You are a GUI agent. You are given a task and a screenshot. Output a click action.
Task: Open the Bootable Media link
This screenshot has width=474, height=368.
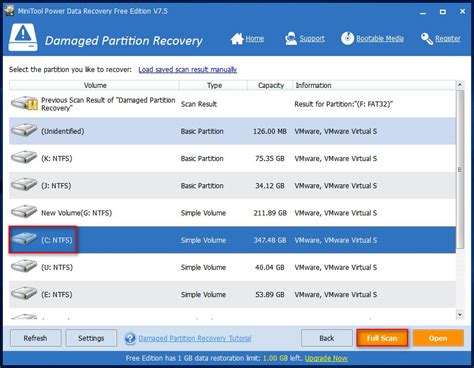coord(380,39)
